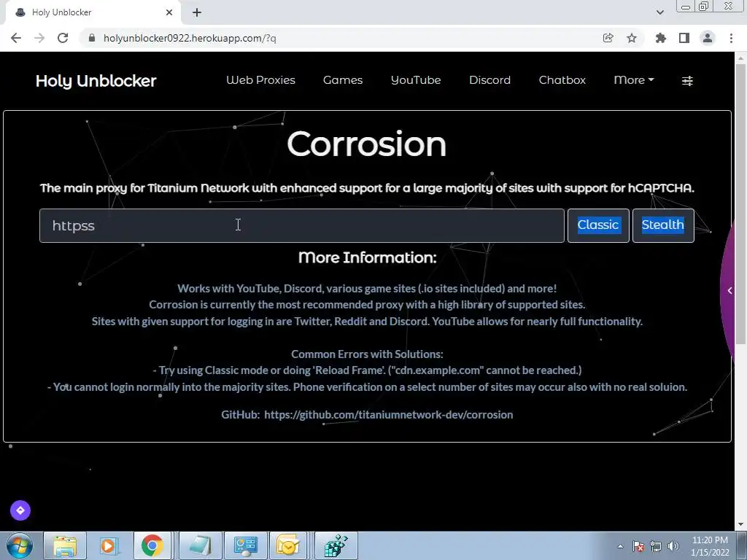Expand the tab search dropdown arrow
Image resolution: width=747 pixels, height=560 pixels.
(x=659, y=12)
